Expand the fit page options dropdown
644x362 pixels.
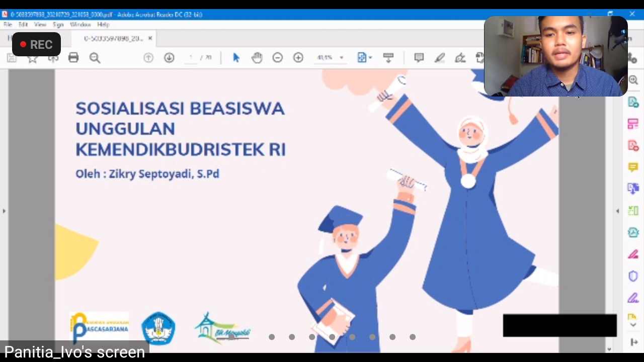[x=370, y=58]
